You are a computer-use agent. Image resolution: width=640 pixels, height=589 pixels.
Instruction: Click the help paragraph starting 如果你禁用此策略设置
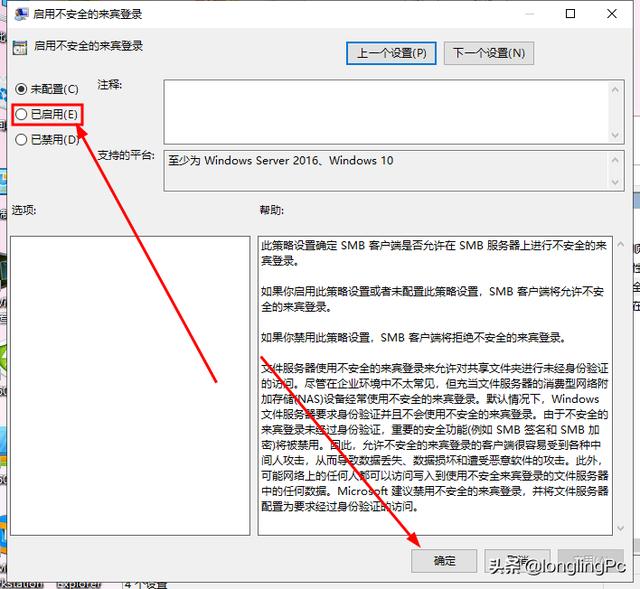[413, 338]
